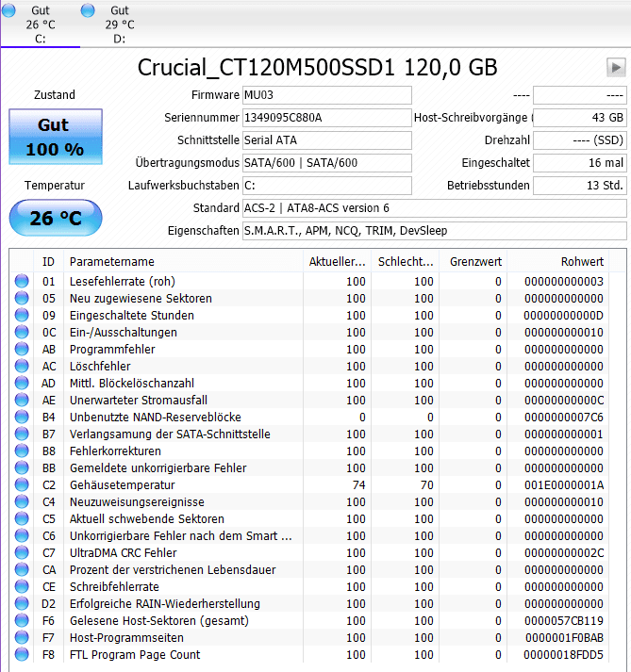This screenshot has height=672, width=631.
Task: Click status icon of FTL Program Page Count
Action: tap(22, 654)
